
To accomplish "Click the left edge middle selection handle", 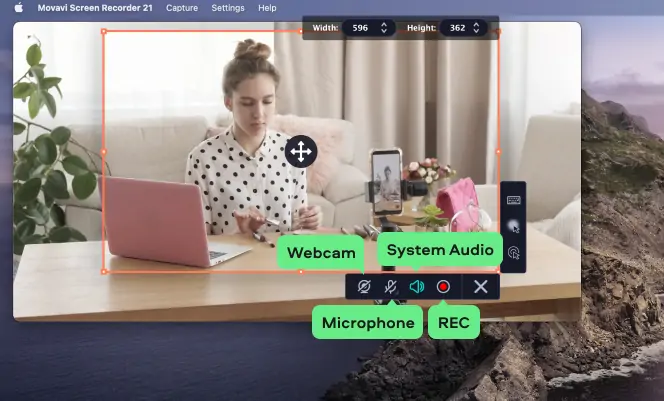I will pos(104,152).
